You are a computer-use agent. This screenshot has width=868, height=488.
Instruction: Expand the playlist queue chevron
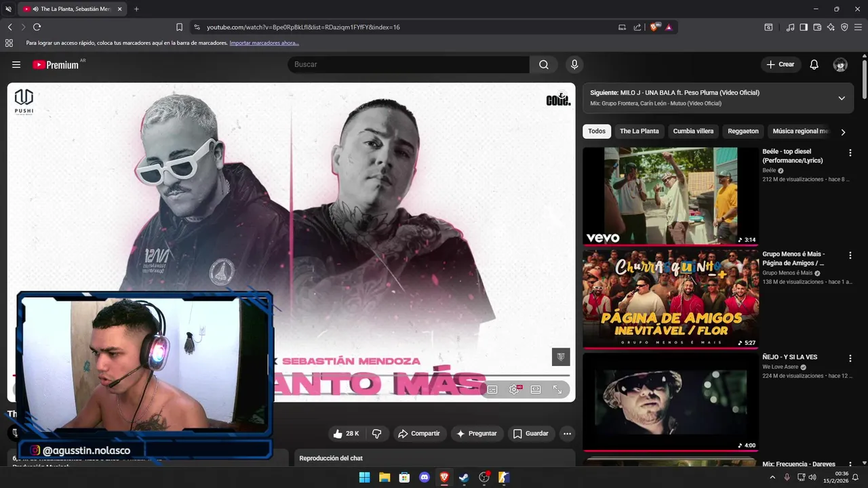tap(842, 98)
